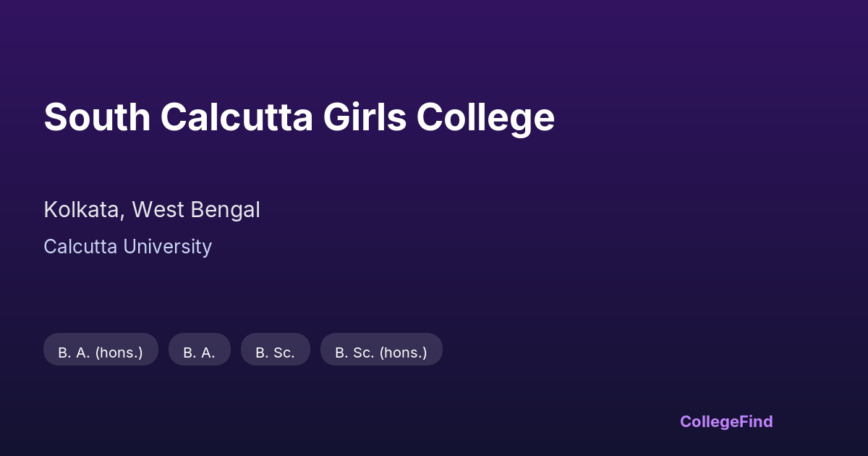Click the West Bengal state name
868x456 pixels.
click(x=195, y=210)
